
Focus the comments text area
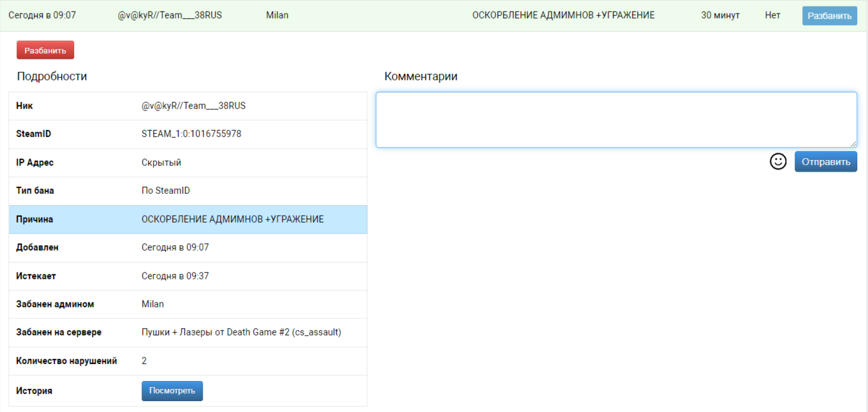click(615, 120)
